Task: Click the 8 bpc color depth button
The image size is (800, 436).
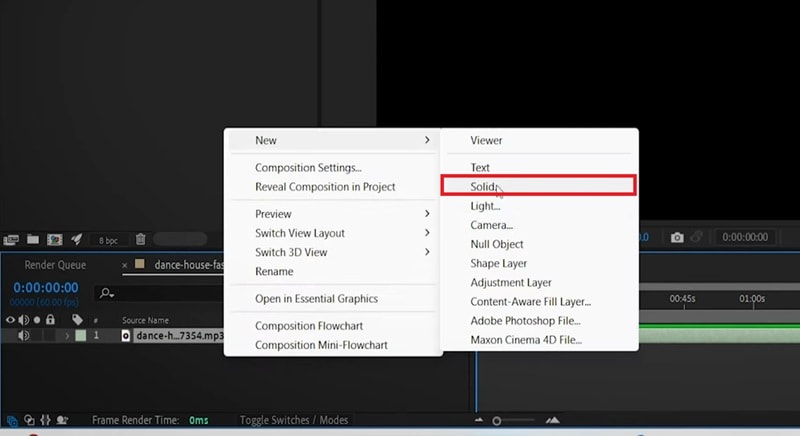Action: pos(108,240)
